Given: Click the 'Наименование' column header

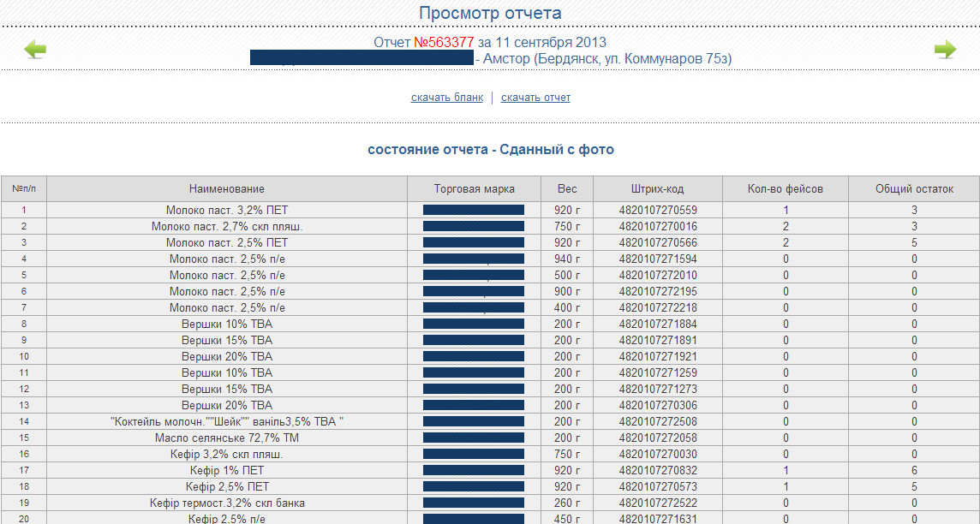Looking at the screenshot, I should click(x=227, y=189).
